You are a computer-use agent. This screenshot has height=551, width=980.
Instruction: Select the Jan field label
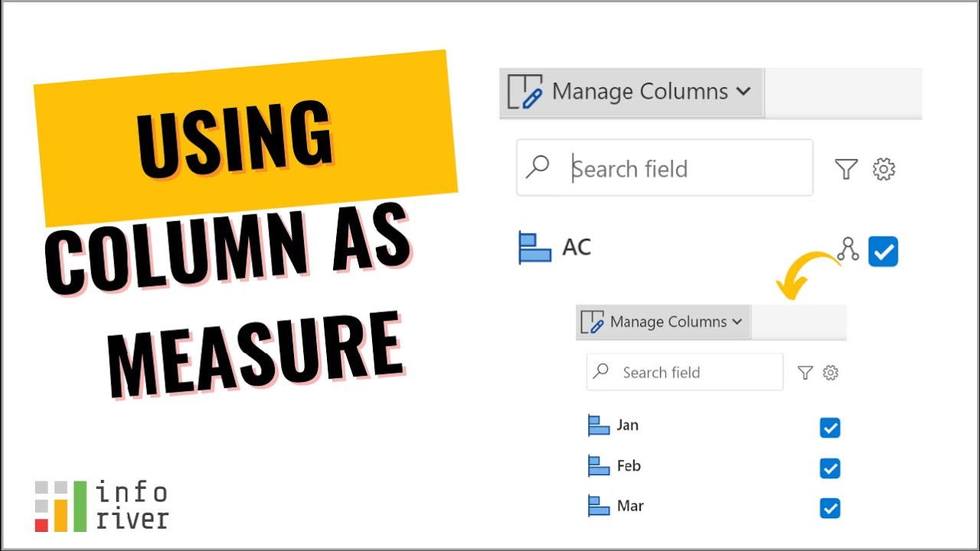click(x=628, y=425)
